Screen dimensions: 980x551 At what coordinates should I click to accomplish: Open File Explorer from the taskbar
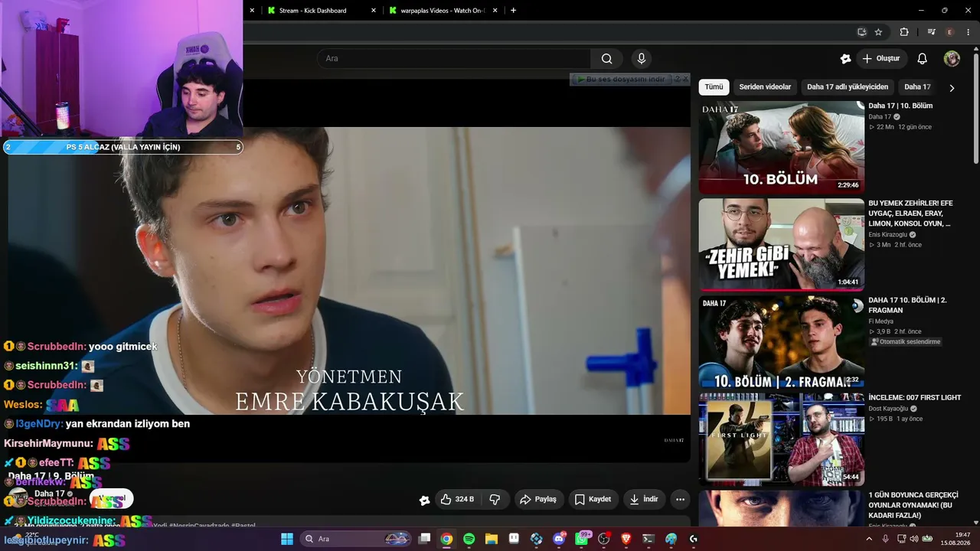(x=492, y=539)
